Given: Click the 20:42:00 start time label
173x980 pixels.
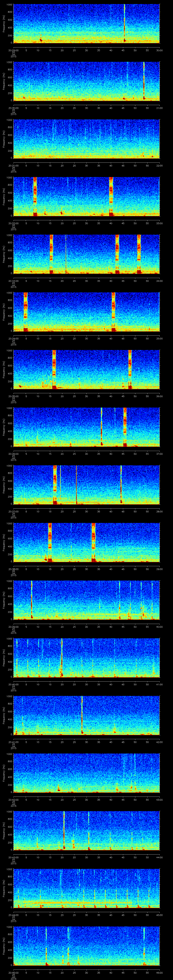Looking at the screenshot, I should tap(13, 800).
